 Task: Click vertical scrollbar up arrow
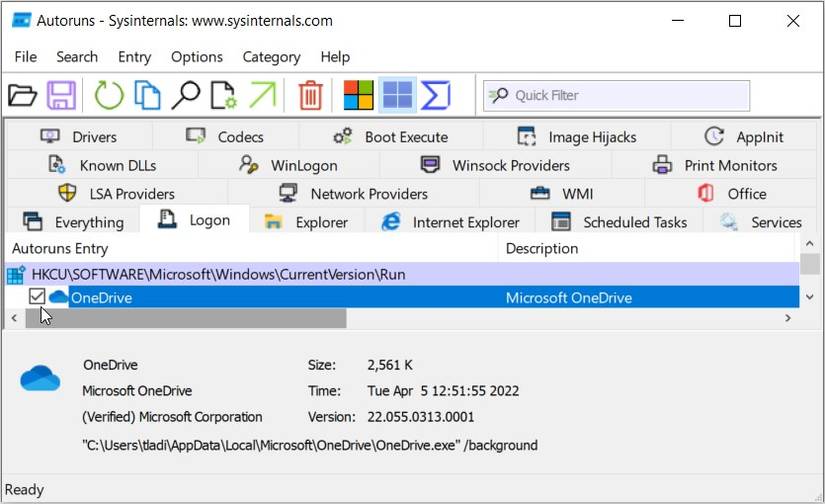809,244
